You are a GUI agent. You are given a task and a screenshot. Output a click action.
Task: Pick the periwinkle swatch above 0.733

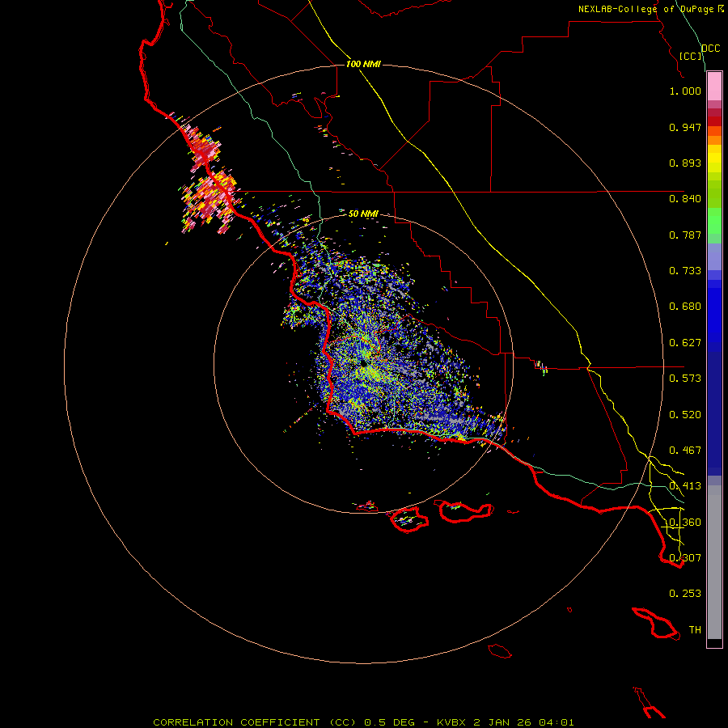tap(714, 256)
